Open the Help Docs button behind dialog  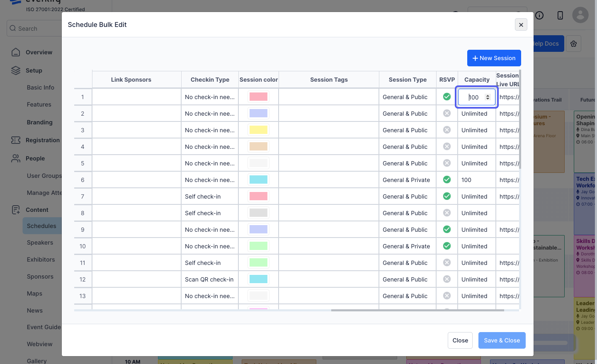548,44
